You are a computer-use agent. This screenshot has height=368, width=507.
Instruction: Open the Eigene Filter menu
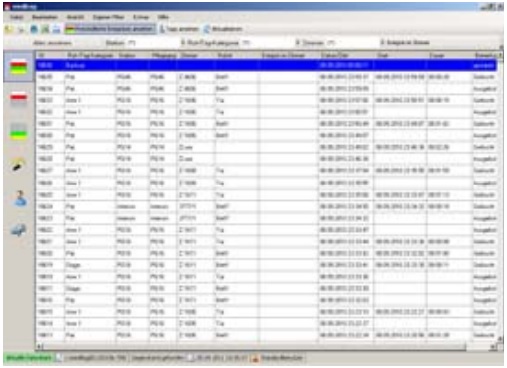pos(108,17)
